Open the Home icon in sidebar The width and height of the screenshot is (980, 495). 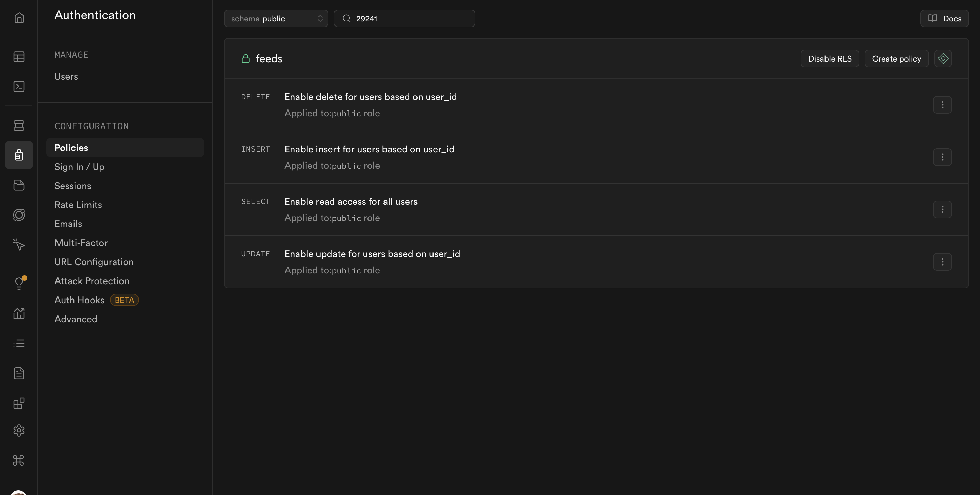click(19, 18)
